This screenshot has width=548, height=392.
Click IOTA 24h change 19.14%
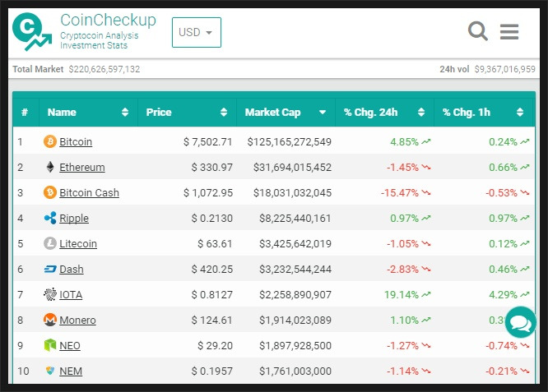tap(402, 294)
